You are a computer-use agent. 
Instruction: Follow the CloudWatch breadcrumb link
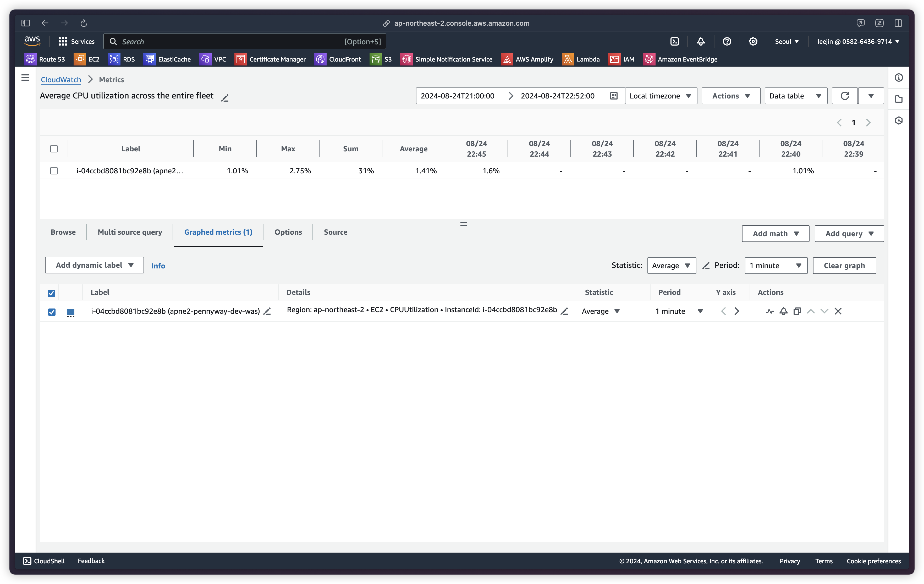61,79
